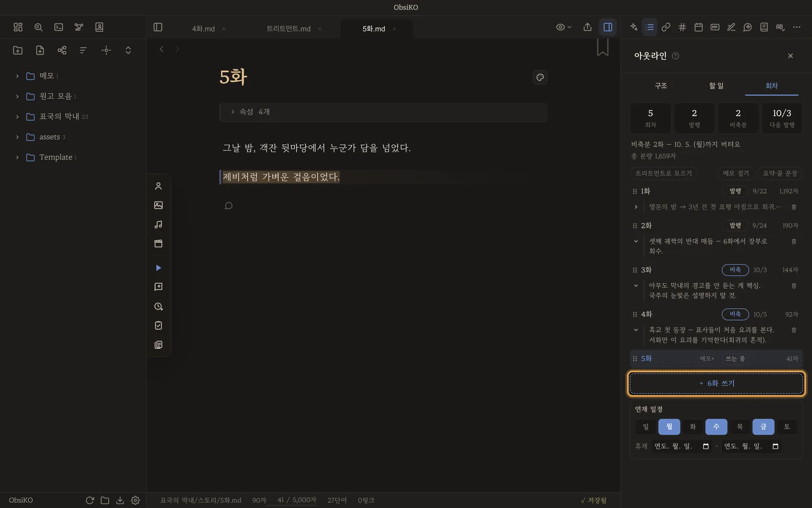Toggle the right sidebar panel button
Image resolution: width=812 pixels, height=508 pixels.
pos(607,27)
